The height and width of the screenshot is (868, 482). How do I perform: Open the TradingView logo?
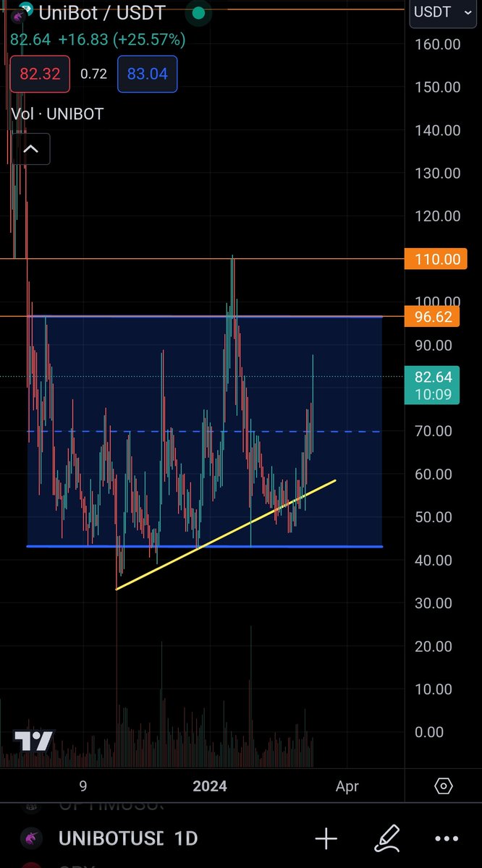pyautogui.click(x=34, y=741)
